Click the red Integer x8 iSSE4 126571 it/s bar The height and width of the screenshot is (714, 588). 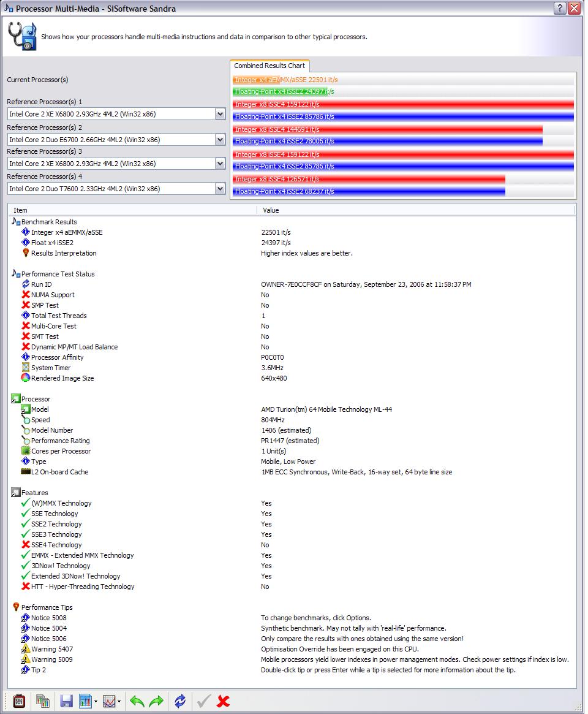[369, 179]
